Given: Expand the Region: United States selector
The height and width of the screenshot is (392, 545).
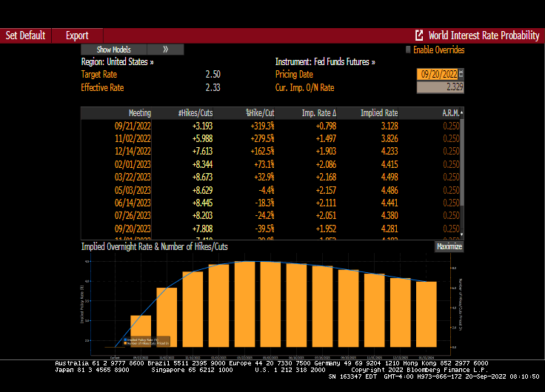Looking at the screenshot, I should coord(117,62).
